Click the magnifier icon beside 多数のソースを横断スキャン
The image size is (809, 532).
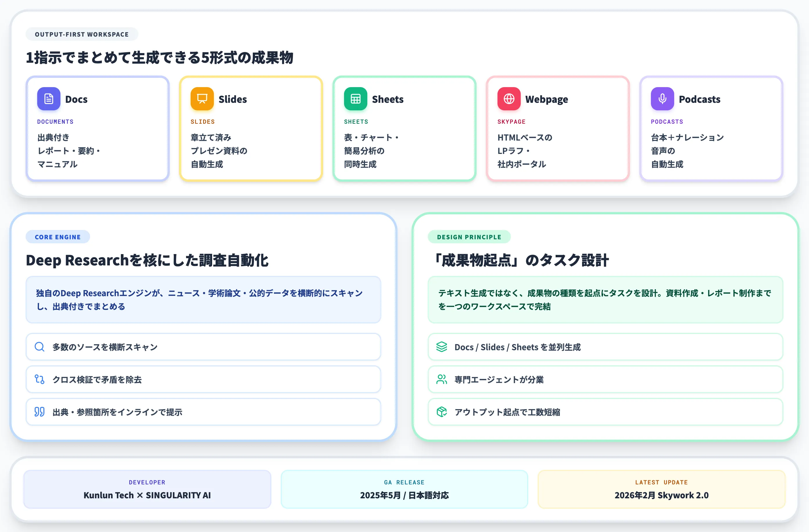coord(40,347)
